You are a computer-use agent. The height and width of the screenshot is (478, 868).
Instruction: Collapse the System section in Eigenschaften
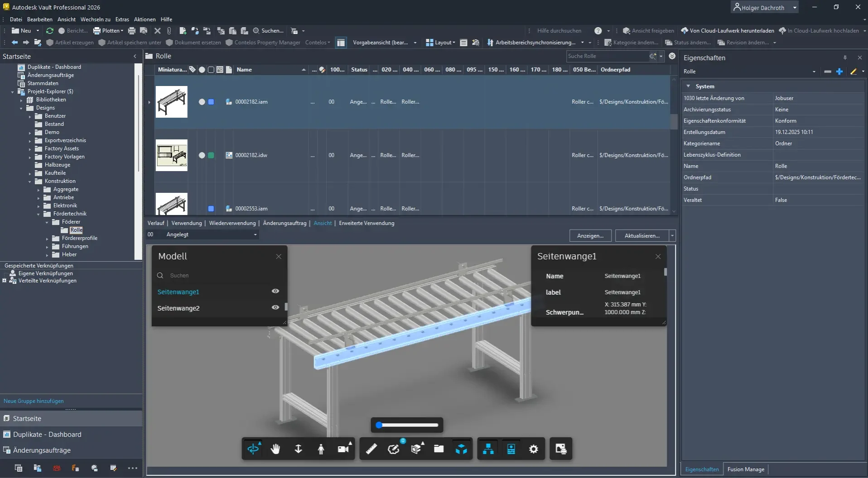[x=688, y=86]
